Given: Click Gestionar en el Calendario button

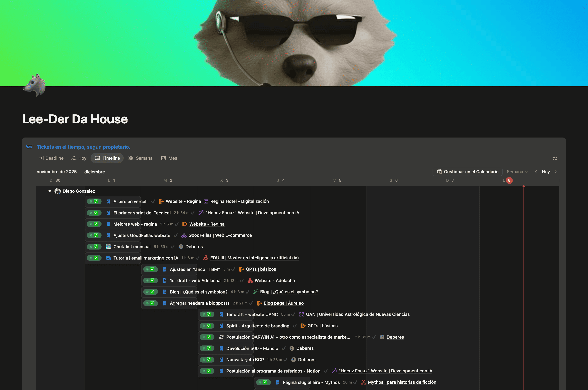Looking at the screenshot, I should [x=467, y=172].
